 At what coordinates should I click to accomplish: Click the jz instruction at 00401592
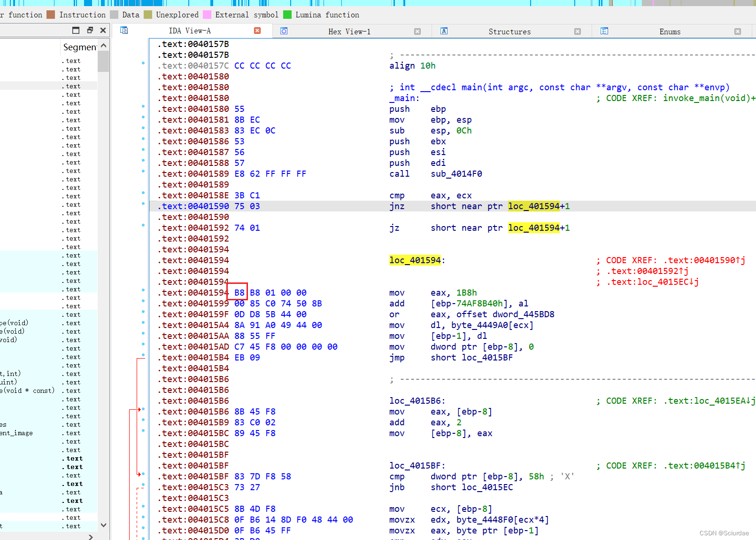(479, 228)
